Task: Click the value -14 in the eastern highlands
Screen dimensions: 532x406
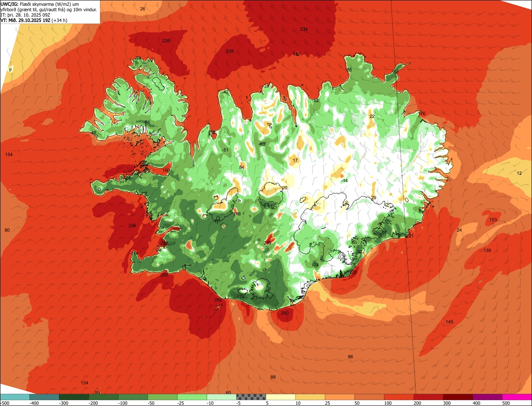Action: 344,181
